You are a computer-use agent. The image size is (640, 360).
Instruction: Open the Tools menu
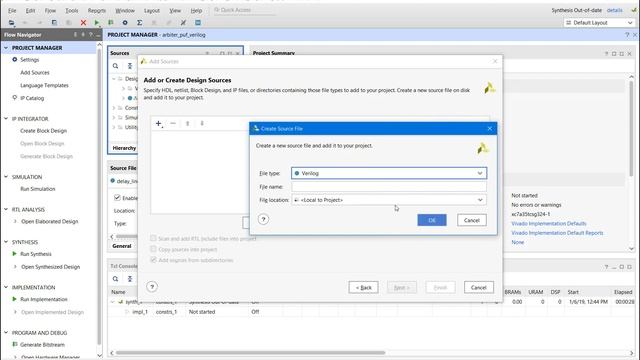coord(71,11)
